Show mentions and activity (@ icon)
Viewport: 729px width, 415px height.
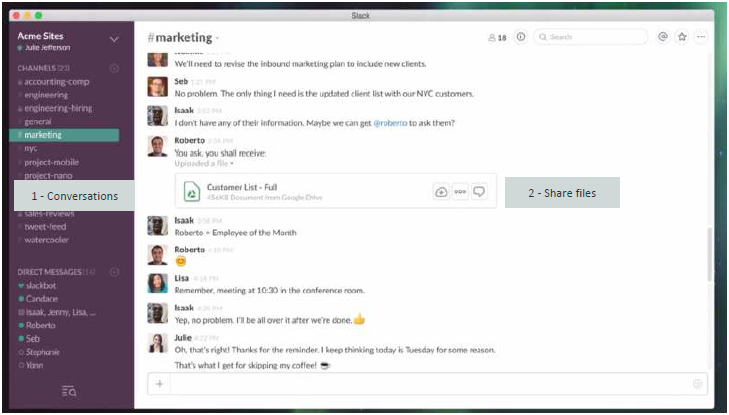[663, 37]
